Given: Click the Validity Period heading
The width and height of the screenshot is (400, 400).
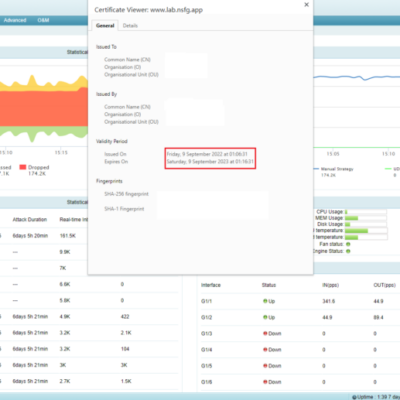Looking at the screenshot, I should [112, 141].
